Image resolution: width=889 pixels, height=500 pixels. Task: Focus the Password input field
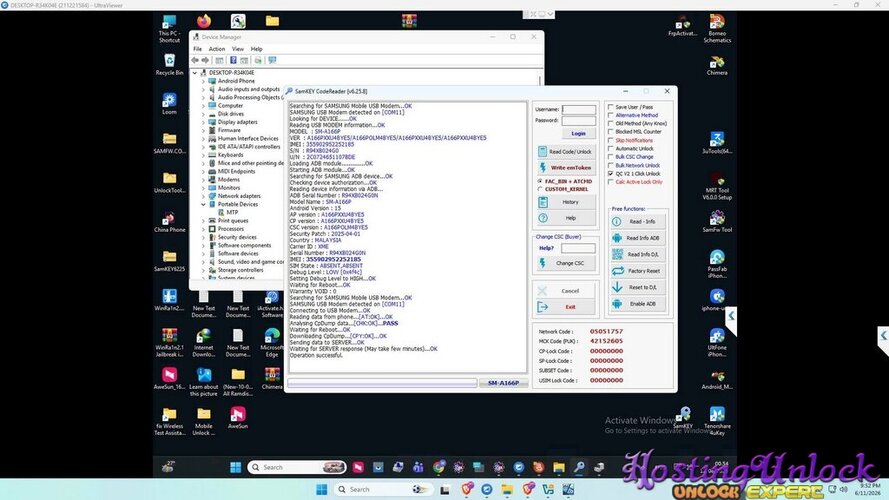click(x=579, y=121)
